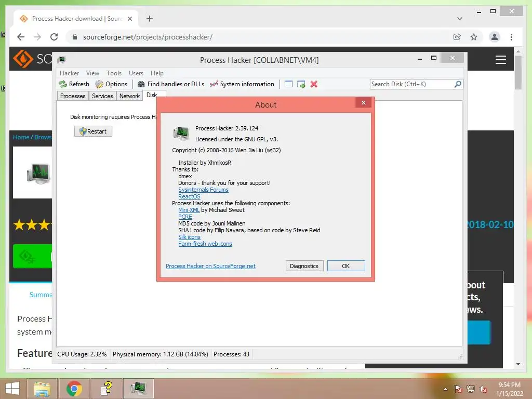The image size is (532, 399).
Task: Switch to the Network tab
Action: [x=129, y=96]
